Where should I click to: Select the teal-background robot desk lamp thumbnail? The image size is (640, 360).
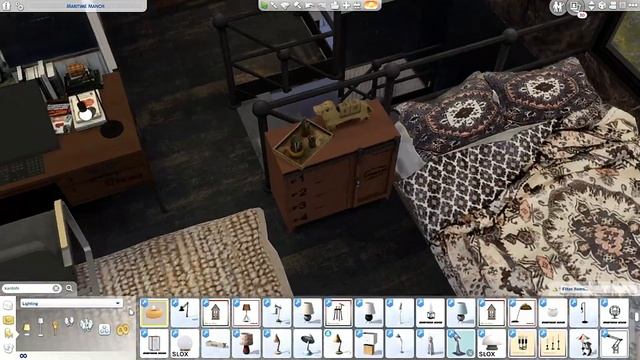pos(461,344)
